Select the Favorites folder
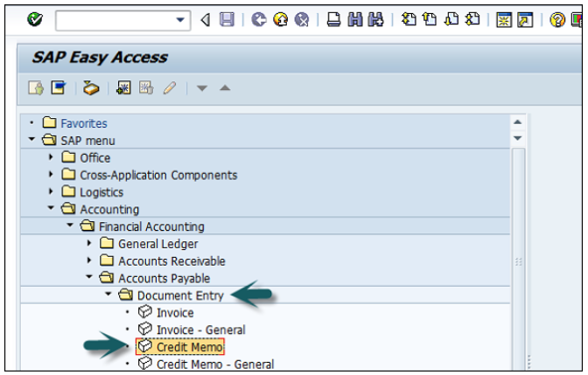 tap(83, 123)
